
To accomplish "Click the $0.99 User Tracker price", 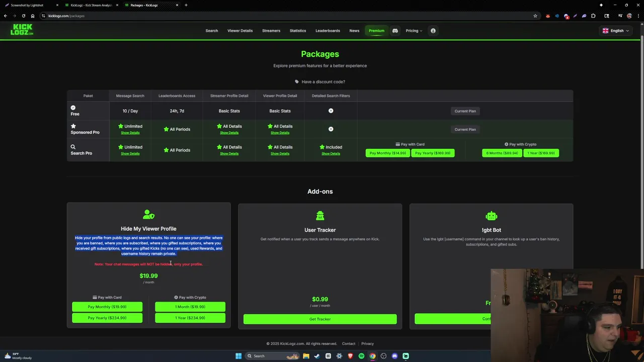I will click(320, 299).
